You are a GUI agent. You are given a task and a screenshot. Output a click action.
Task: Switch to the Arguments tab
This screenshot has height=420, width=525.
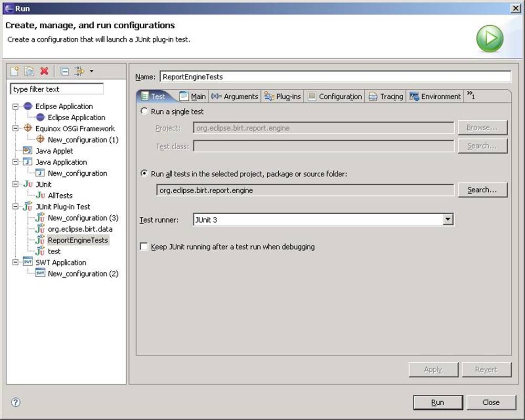pos(235,97)
